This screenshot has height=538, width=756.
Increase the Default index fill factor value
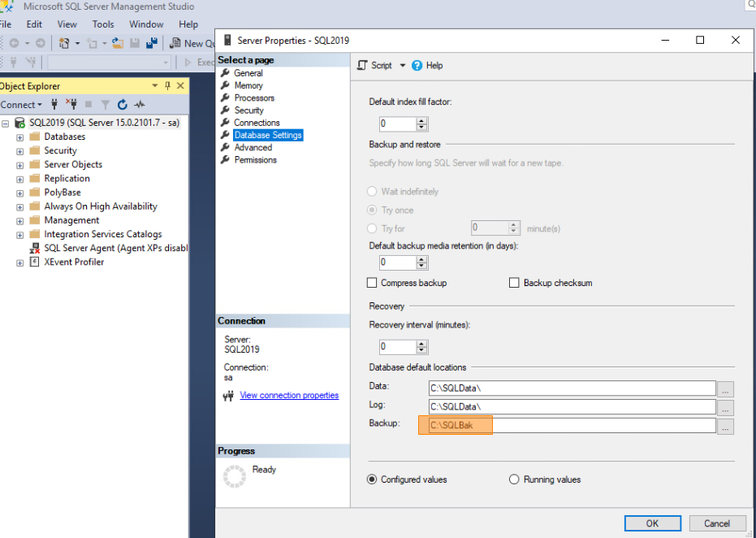pos(420,120)
